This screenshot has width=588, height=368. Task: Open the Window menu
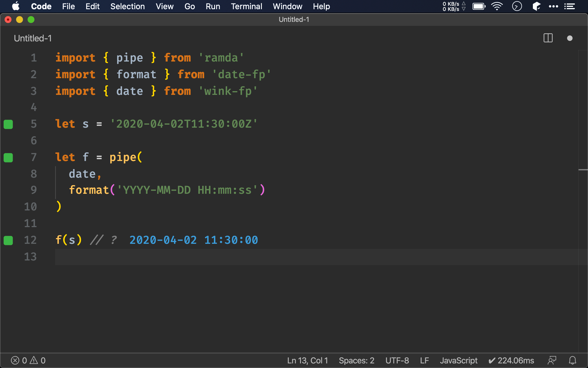click(x=287, y=6)
